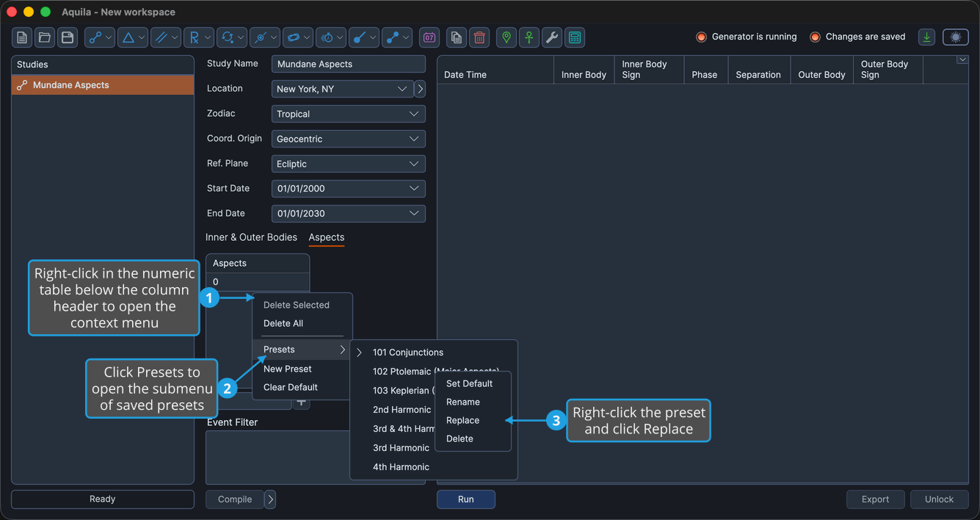Select the 3rd Harmonic preset
This screenshot has width=980, height=520.
[401, 448]
